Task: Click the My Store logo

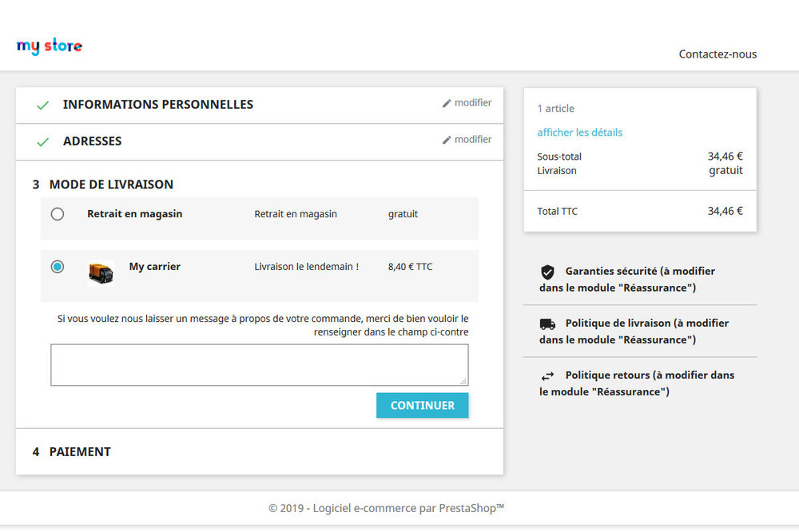Action: tap(50, 46)
